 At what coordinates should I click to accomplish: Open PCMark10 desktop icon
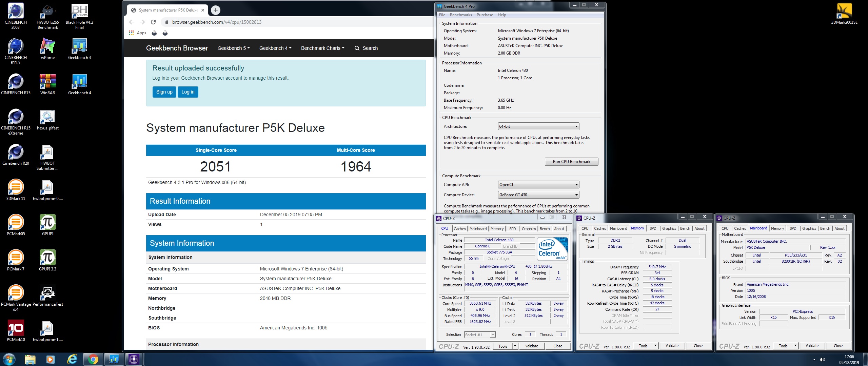[x=16, y=331]
